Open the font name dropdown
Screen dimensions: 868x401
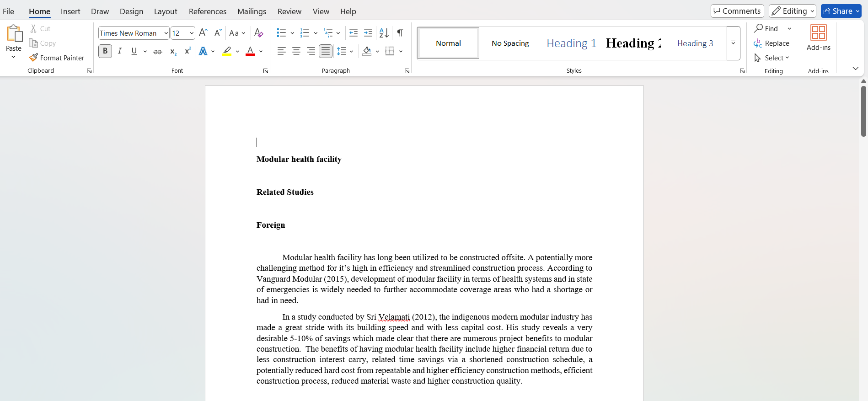[166, 33]
